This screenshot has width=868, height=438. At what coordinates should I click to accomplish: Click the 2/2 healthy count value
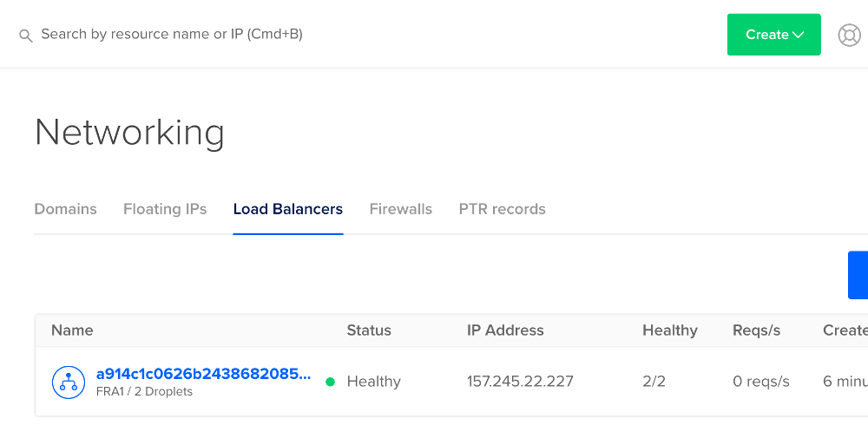654,381
